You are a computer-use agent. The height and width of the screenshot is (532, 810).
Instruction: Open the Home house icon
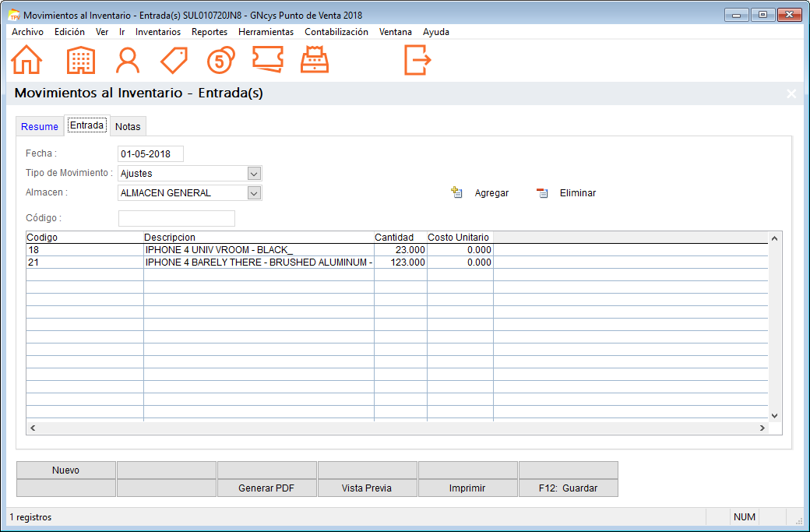(26, 60)
